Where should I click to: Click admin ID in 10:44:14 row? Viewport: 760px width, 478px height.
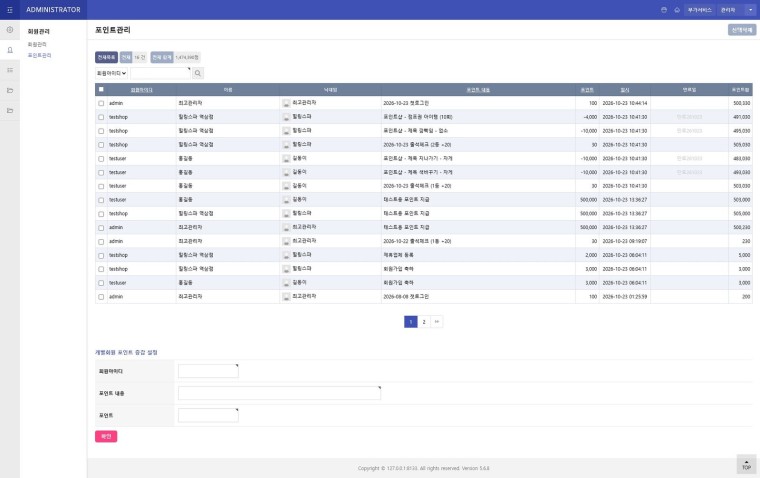point(116,103)
